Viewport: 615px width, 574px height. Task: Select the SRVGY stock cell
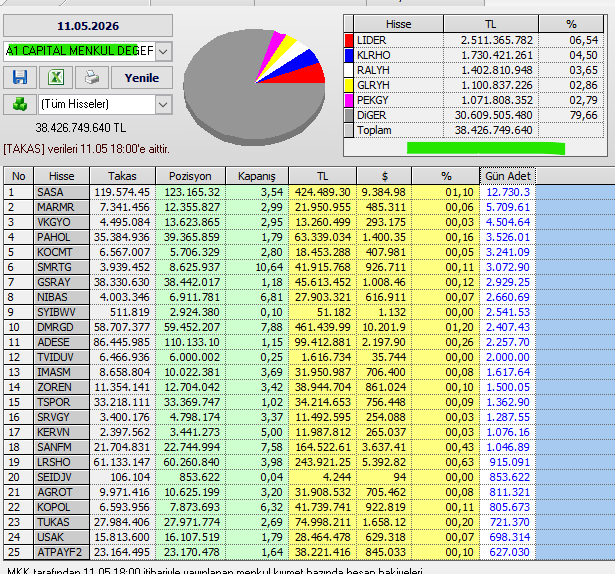tap(62, 417)
